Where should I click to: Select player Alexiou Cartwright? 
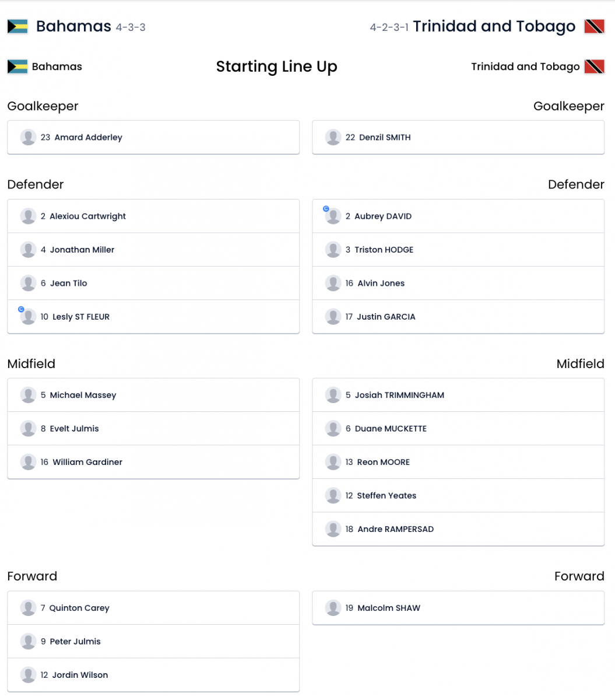point(87,216)
